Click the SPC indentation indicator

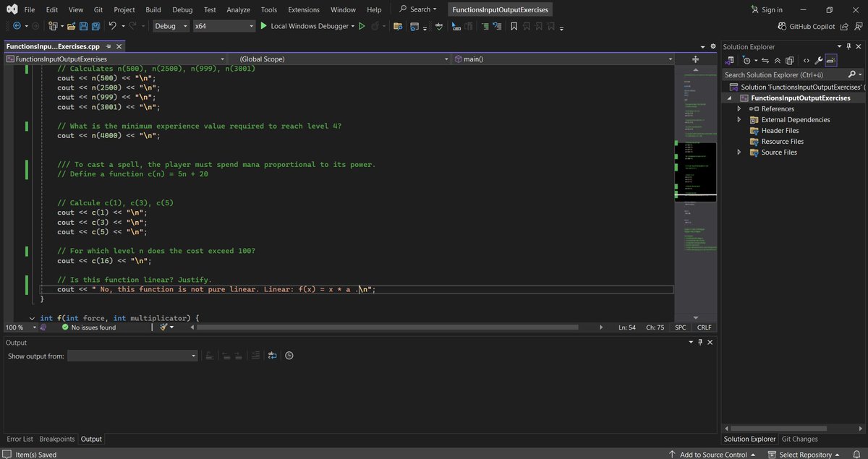[681, 327]
